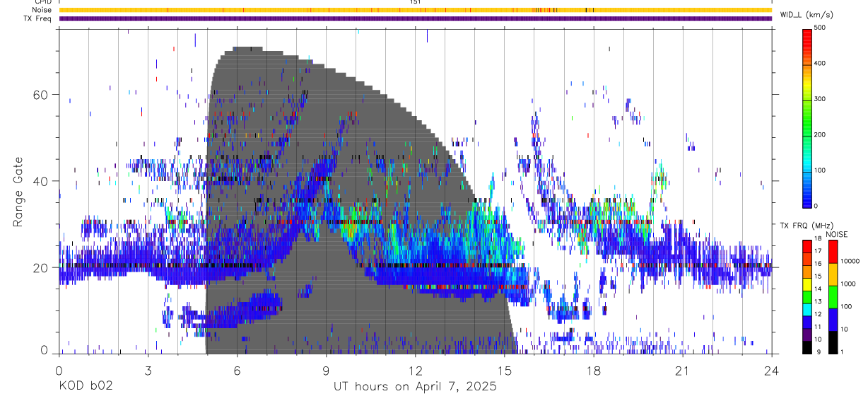Click the 12 hour tick on time axis
Screen dimensions: 868x401
coord(416,370)
